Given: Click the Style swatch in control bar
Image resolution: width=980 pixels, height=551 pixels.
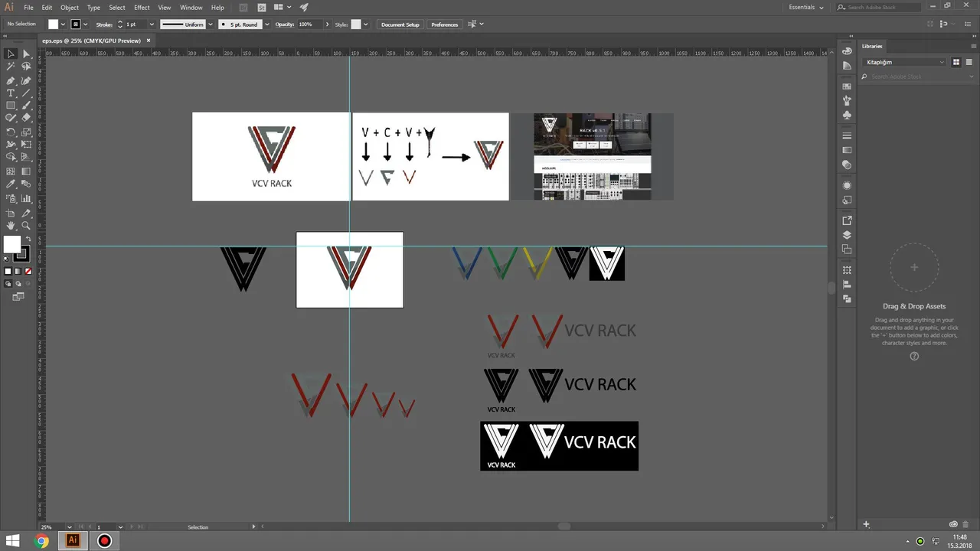Looking at the screenshot, I should coord(355,24).
